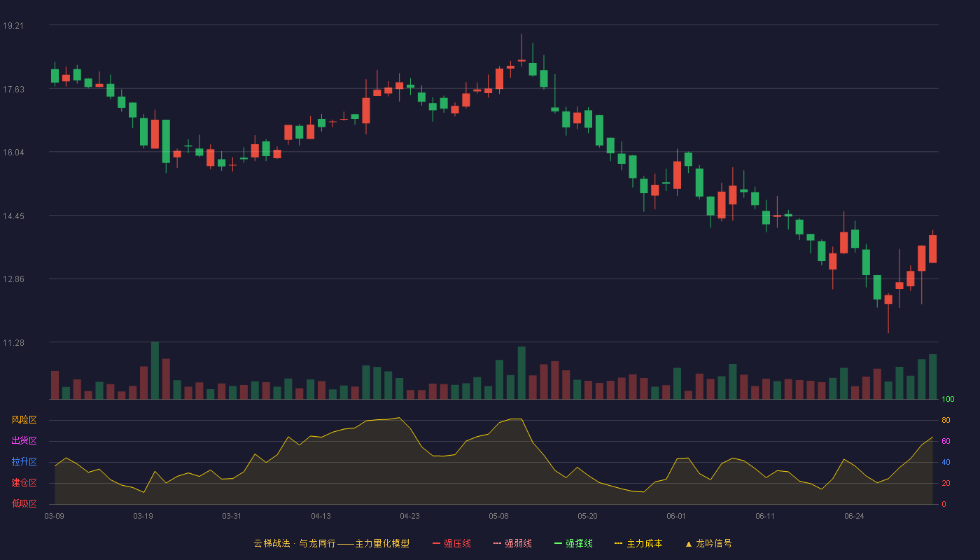
Task: Toggle the 强压线 series label in legend
Action: (x=457, y=543)
